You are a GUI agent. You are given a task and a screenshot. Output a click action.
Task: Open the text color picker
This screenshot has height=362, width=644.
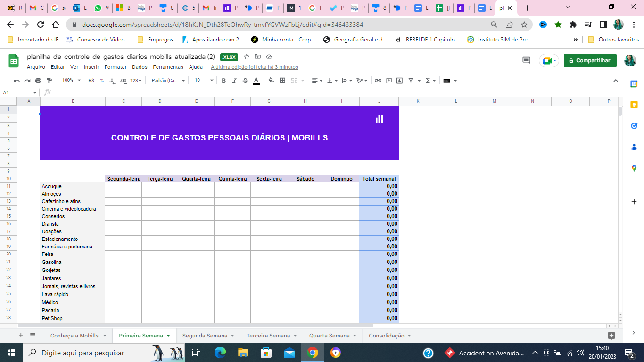point(256,81)
